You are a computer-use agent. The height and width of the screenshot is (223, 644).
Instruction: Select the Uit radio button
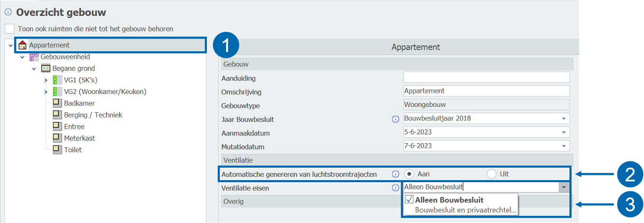tap(491, 174)
